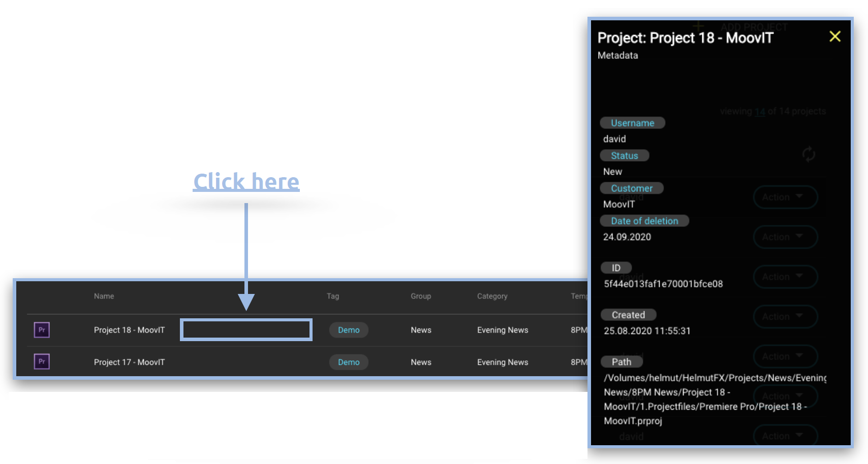Click the plus icon beside ADD PROJECT
Screen dimensions: 868x464
click(698, 26)
